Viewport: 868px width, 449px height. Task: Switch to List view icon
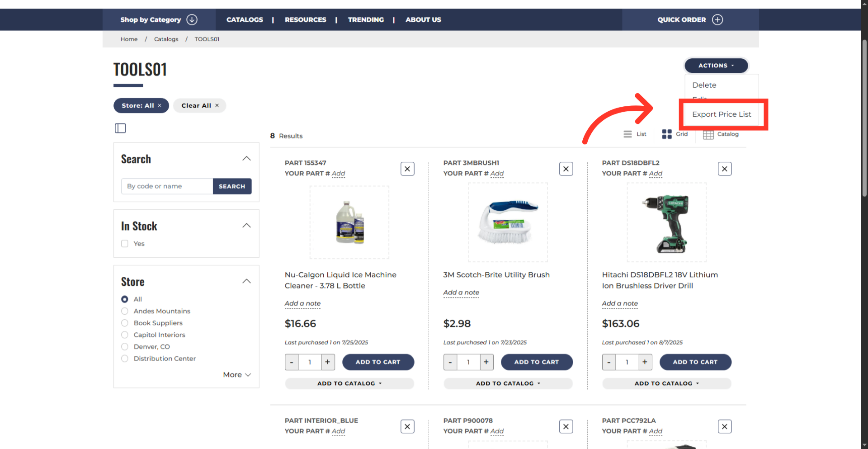(x=627, y=134)
